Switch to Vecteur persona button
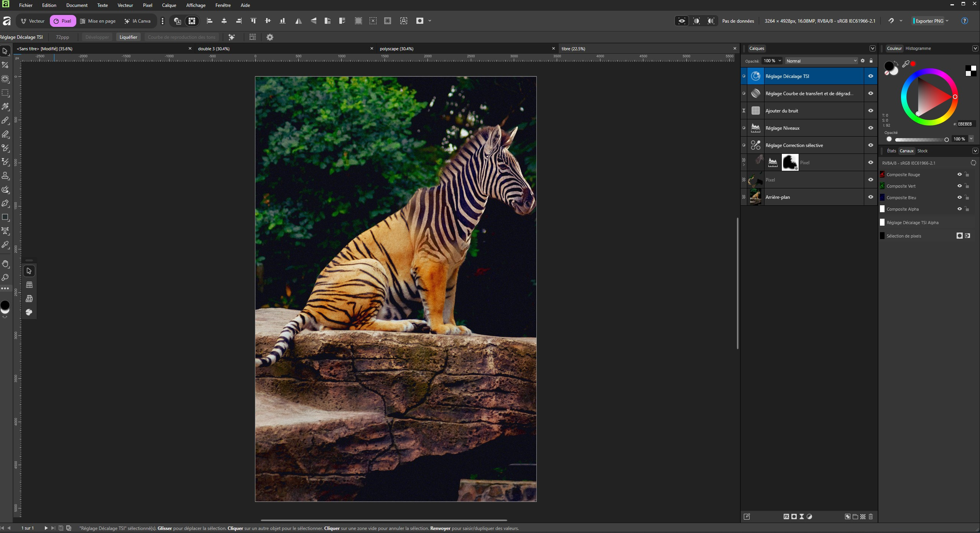 tap(33, 21)
